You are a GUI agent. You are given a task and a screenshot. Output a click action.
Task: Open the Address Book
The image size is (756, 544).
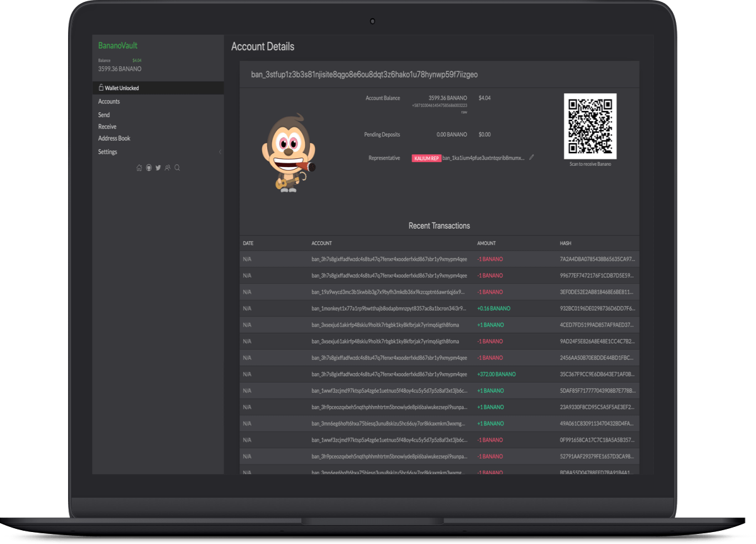(114, 138)
